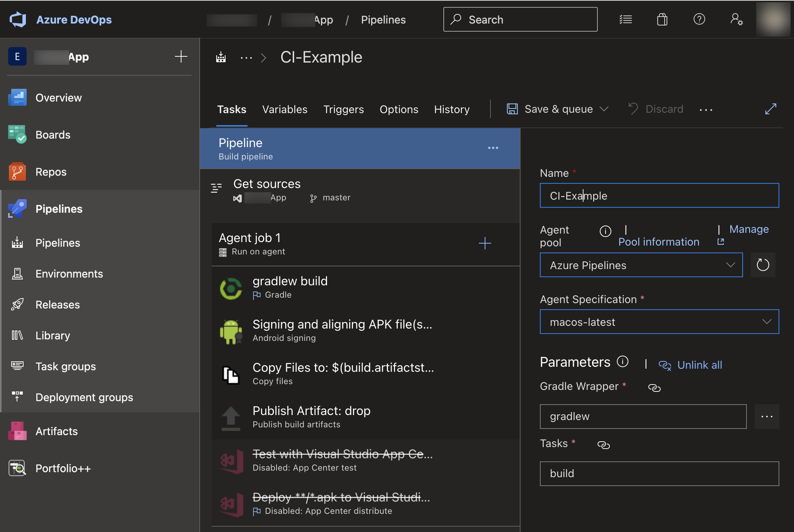Click the Azure DevOps logo icon

click(x=18, y=19)
